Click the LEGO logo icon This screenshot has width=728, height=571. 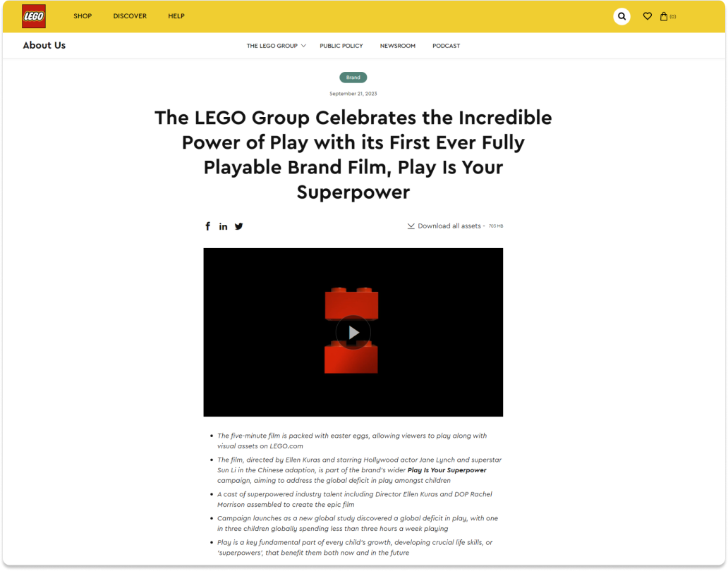[x=34, y=16]
